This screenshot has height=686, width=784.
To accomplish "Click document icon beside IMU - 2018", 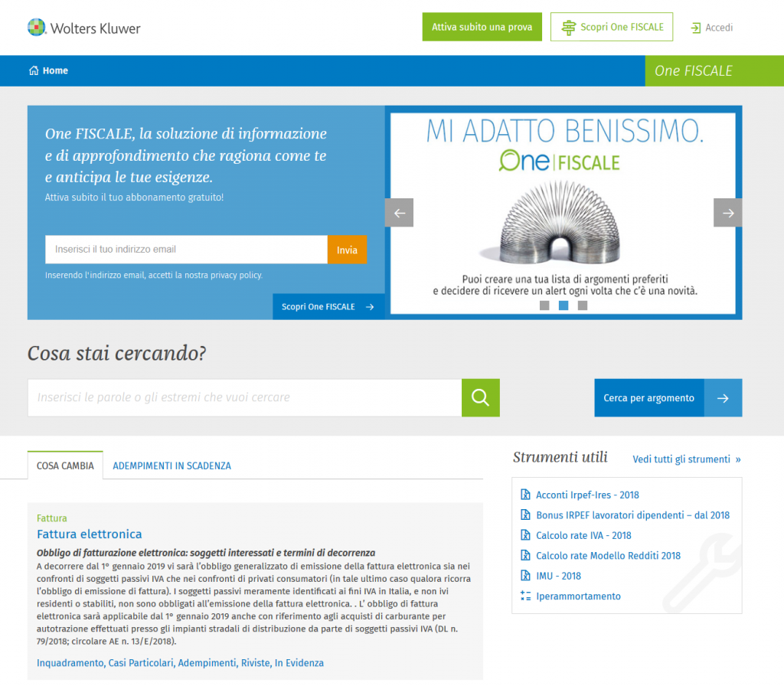I will pyautogui.click(x=525, y=576).
